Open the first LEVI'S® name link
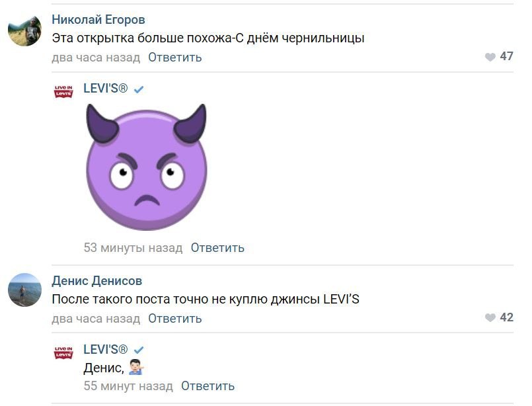The height and width of the screenshot is (406, 532). click(x=106, y=89)
